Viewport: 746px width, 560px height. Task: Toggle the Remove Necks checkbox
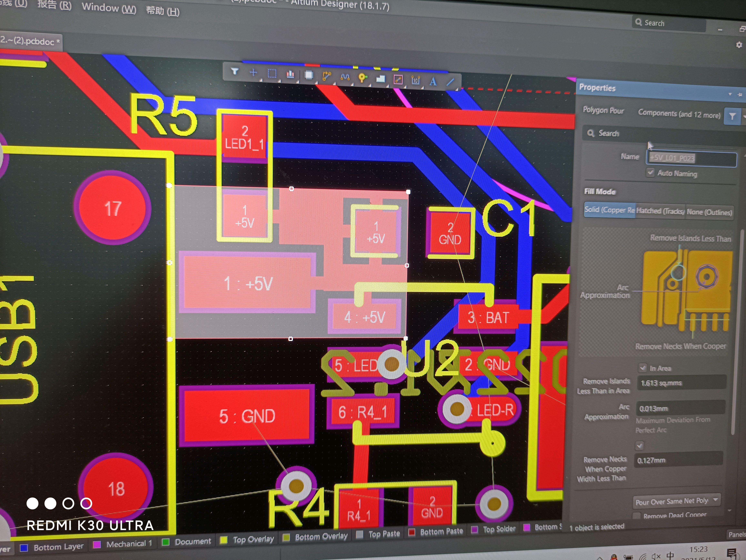pyautogui.click(x=639, y=446)
